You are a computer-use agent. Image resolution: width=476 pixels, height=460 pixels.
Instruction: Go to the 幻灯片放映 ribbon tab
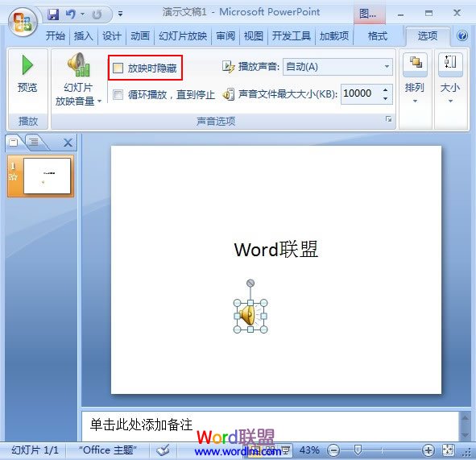click(x=183, y=36)
